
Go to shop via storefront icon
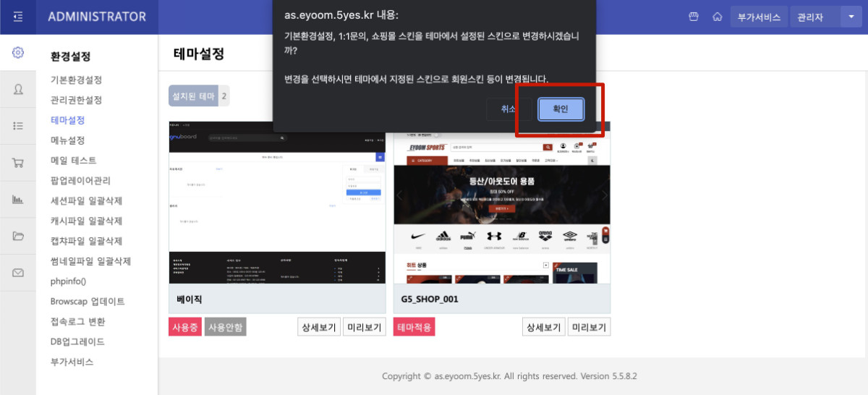694,17
